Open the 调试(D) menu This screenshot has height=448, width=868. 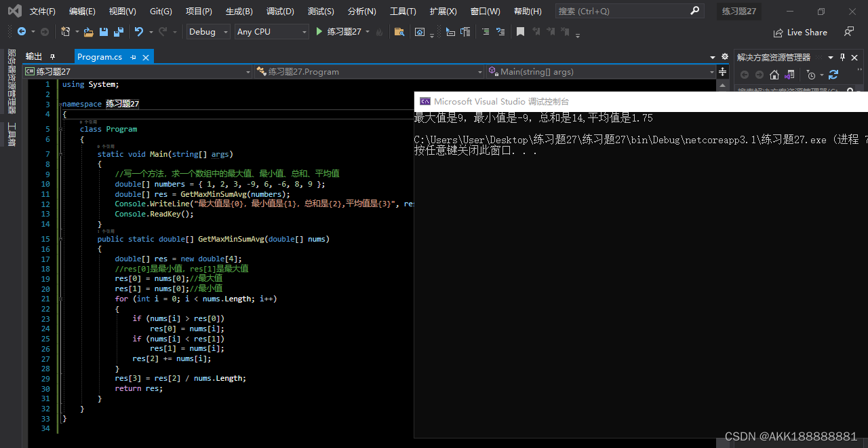tap(280, 12)
